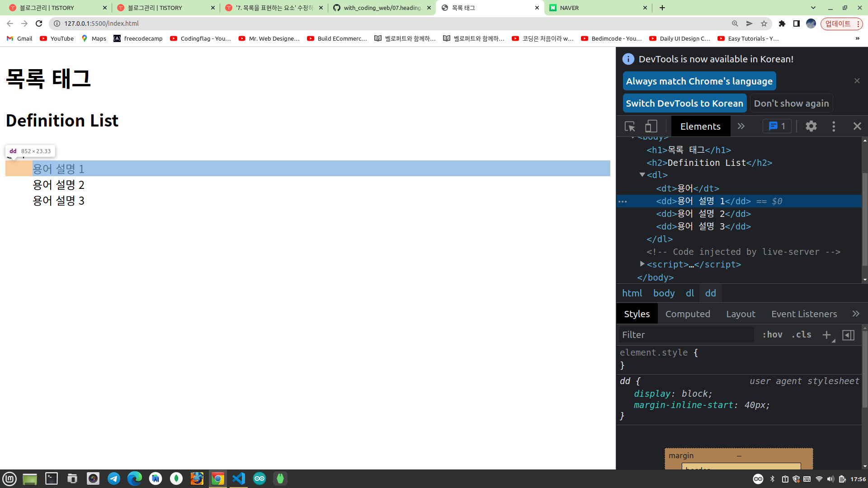Image resolution: width=868 pixels, height=488 pixels.
Task: Select the h2 Definition List node
Action: coord(709,163)
